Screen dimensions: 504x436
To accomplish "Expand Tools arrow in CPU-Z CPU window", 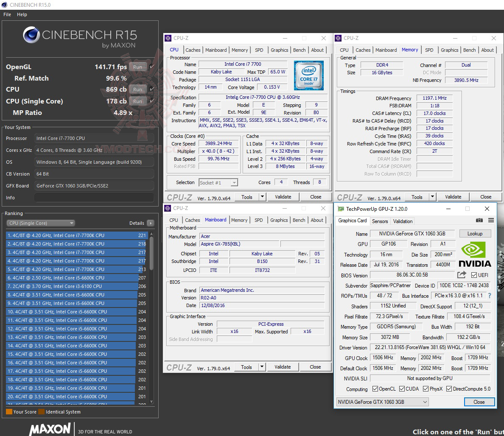I will coord(262,197).
